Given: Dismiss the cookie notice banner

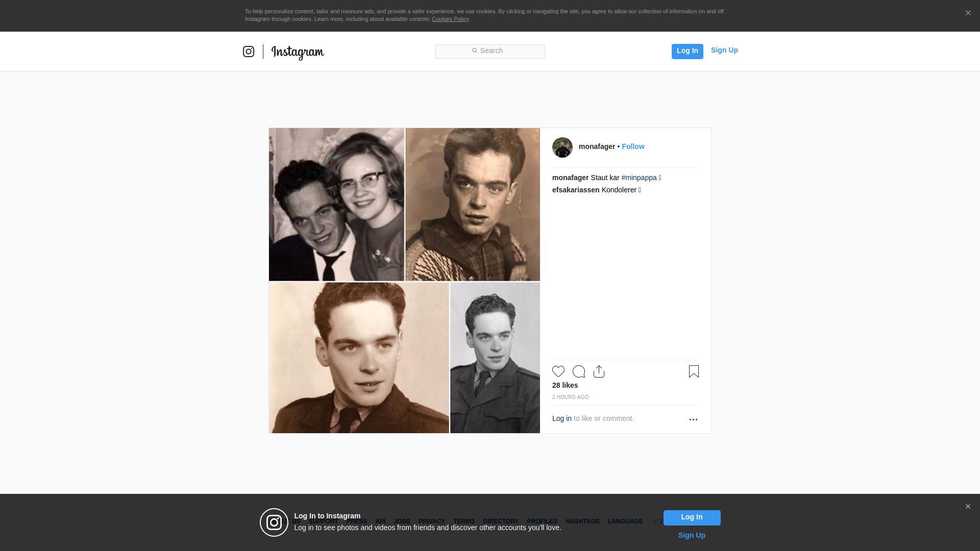Looking at the screenshot, I should (968, 13).
